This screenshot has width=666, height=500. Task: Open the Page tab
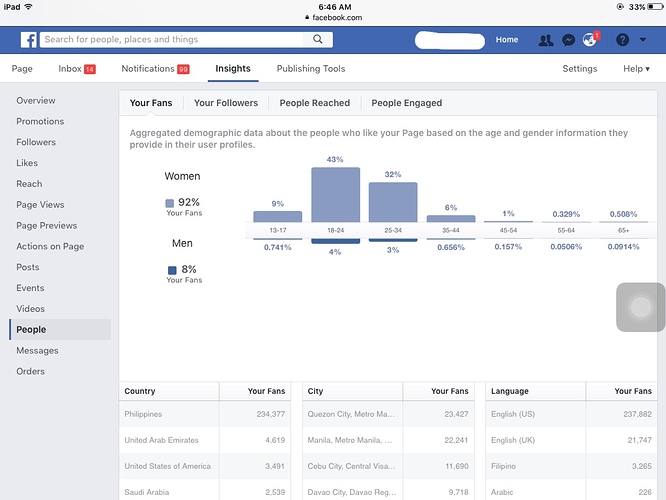(x=22, y=69)
